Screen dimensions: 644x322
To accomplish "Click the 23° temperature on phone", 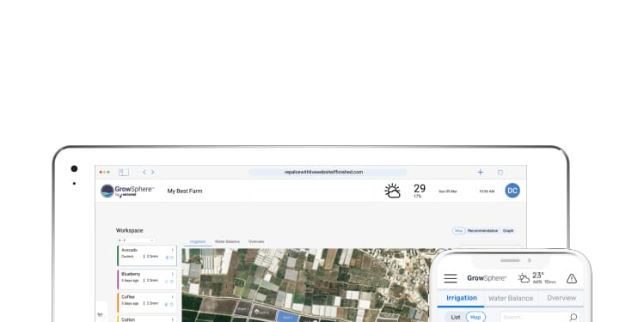I will pos(538,276).
